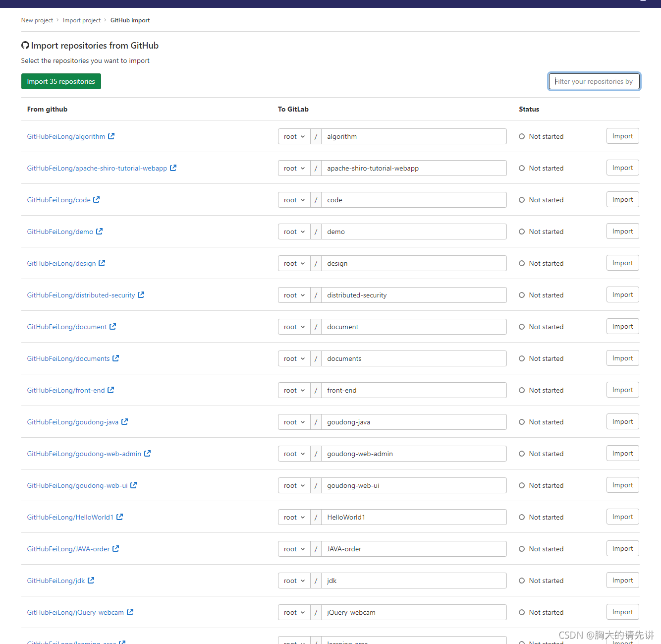Click external link icon for goudong-web-ui repo

[134, 485]
